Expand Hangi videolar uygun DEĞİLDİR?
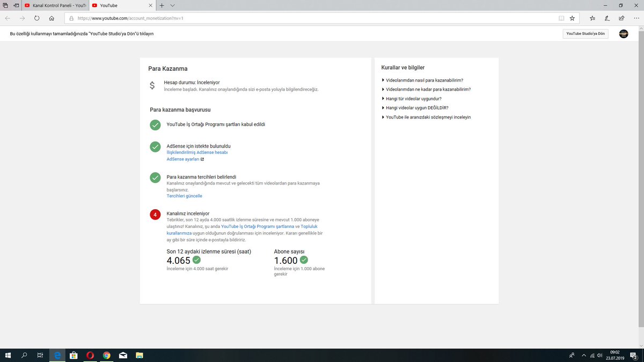The image size is (644, 362). tap(414, 108)
